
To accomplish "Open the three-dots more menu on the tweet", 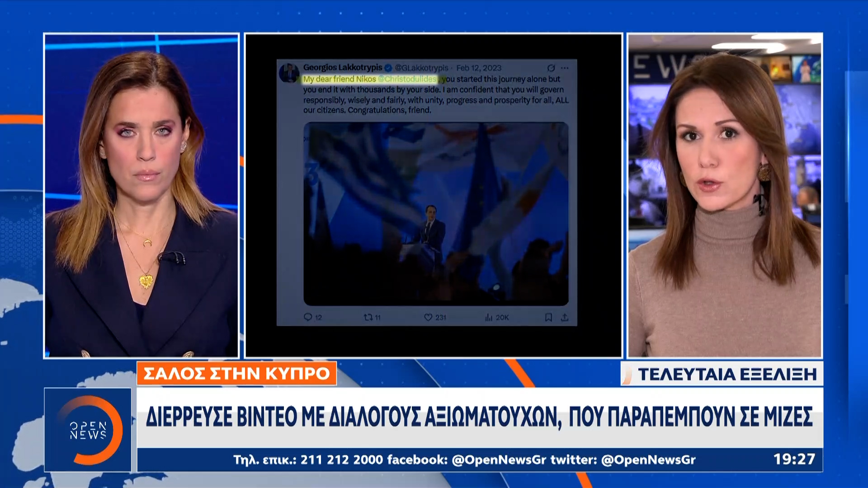I will point(565,68).
